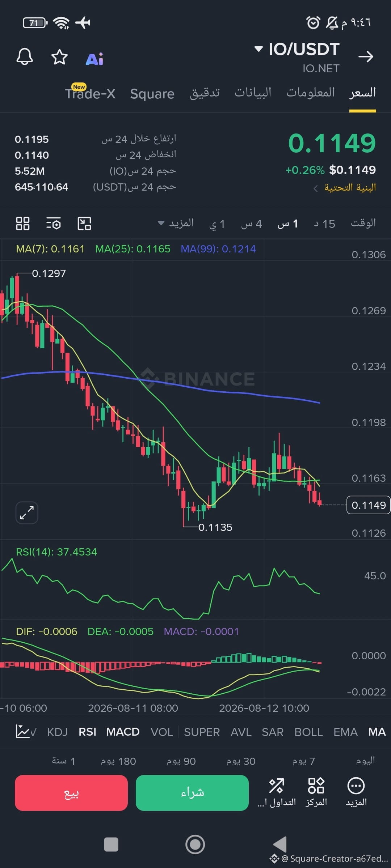Image resolution: width=391 pixels, height=868 pixels.
Task: Enable the AVL overlay indicator
Action: point(241,732)
